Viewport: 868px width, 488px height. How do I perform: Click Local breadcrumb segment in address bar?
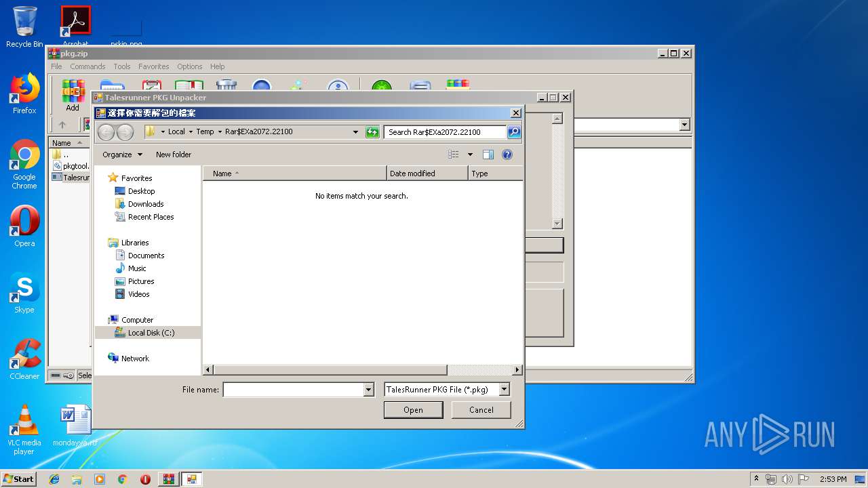coord(176,132)
